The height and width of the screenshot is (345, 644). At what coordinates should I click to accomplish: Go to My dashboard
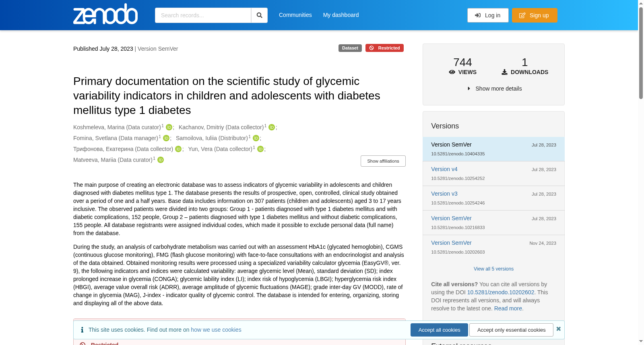341,15
